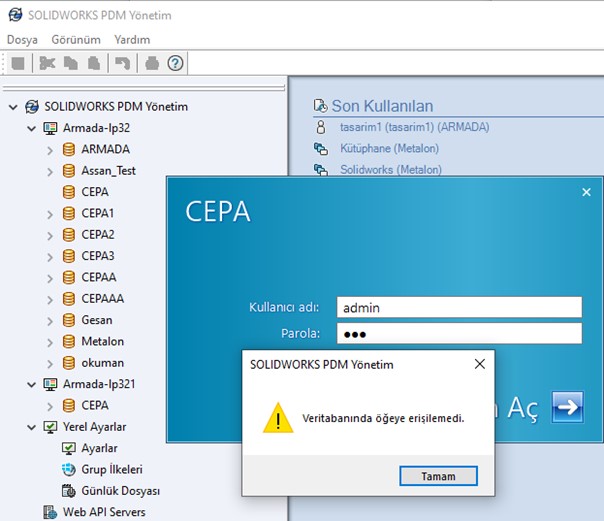
Task: Click the Kullanıcı adı input field
Action: click(457, 308)
